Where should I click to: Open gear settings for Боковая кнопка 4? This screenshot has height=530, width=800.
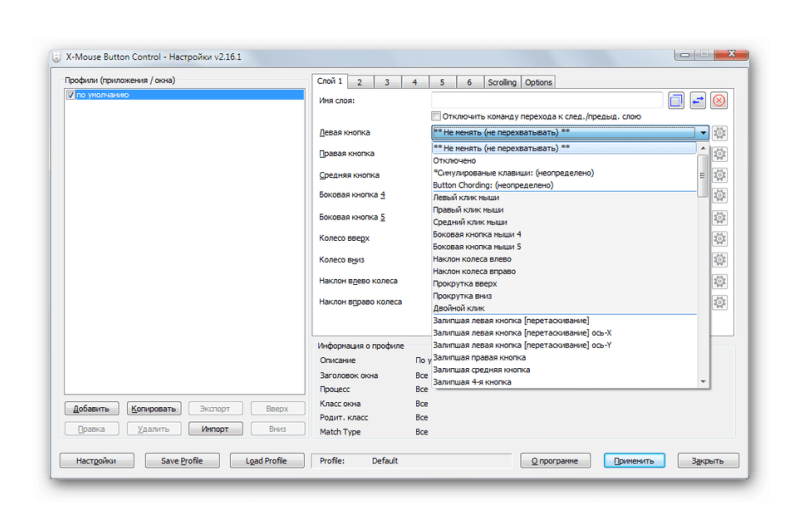[x=719, y=195]
